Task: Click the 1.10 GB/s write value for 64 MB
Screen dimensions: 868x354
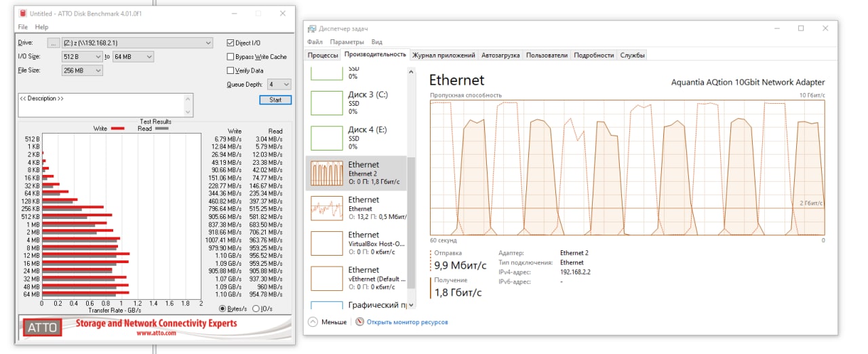Action: (x=228, y=294)
